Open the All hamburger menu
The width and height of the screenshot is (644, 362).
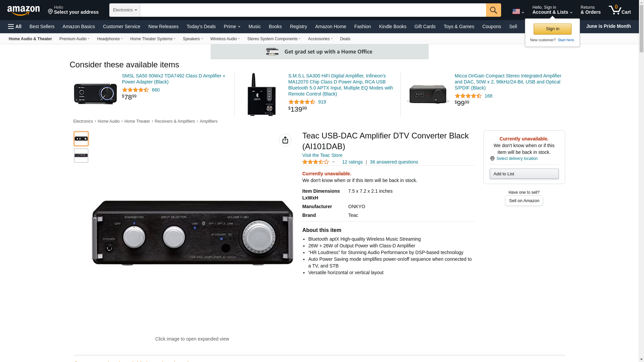click(15, 26)
